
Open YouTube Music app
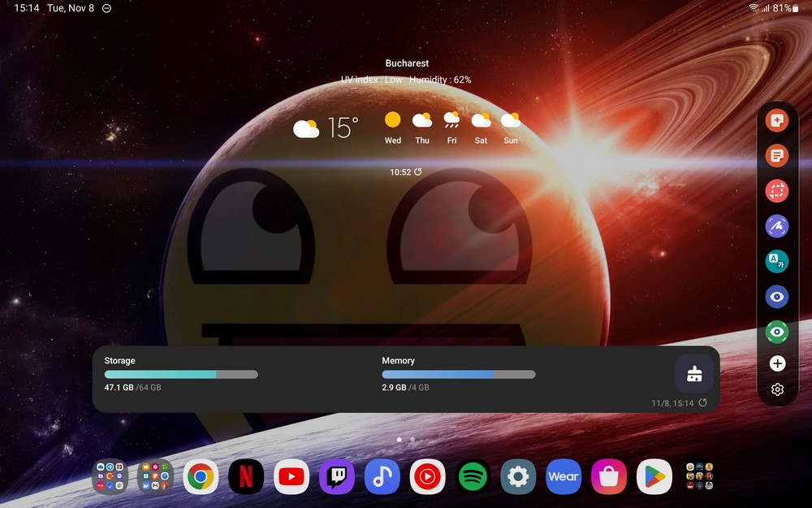click(x=427, y=477)
